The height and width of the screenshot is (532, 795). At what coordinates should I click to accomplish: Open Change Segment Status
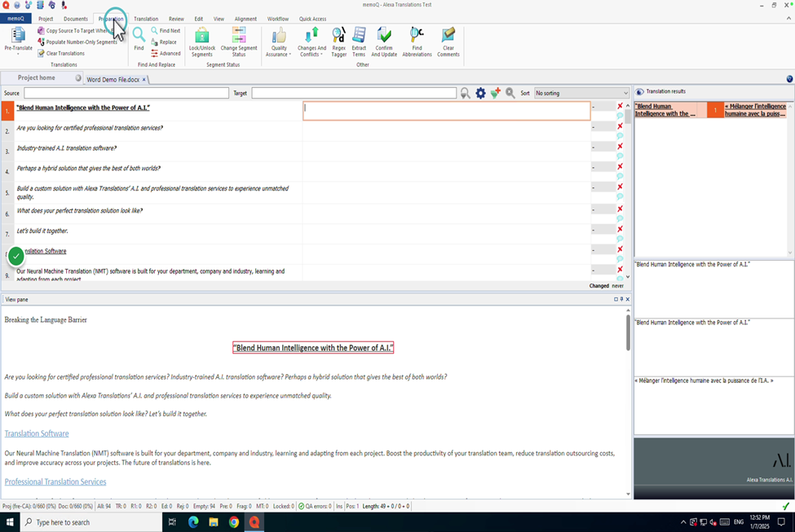(239, 42)
